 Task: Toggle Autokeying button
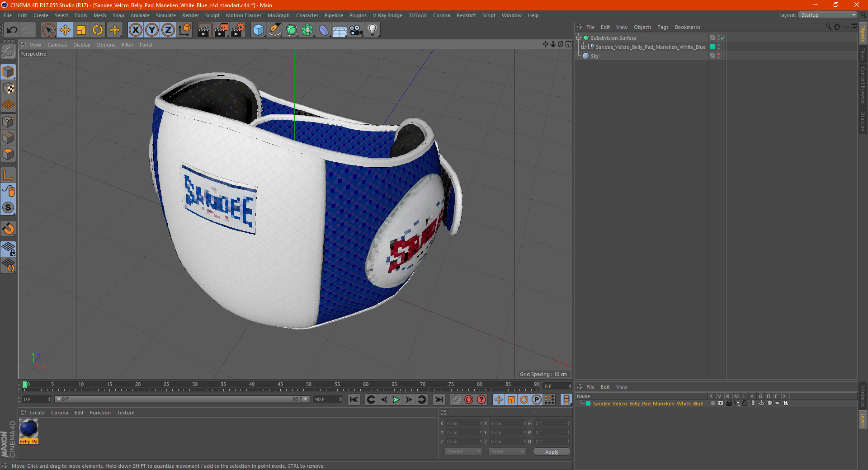469,399
